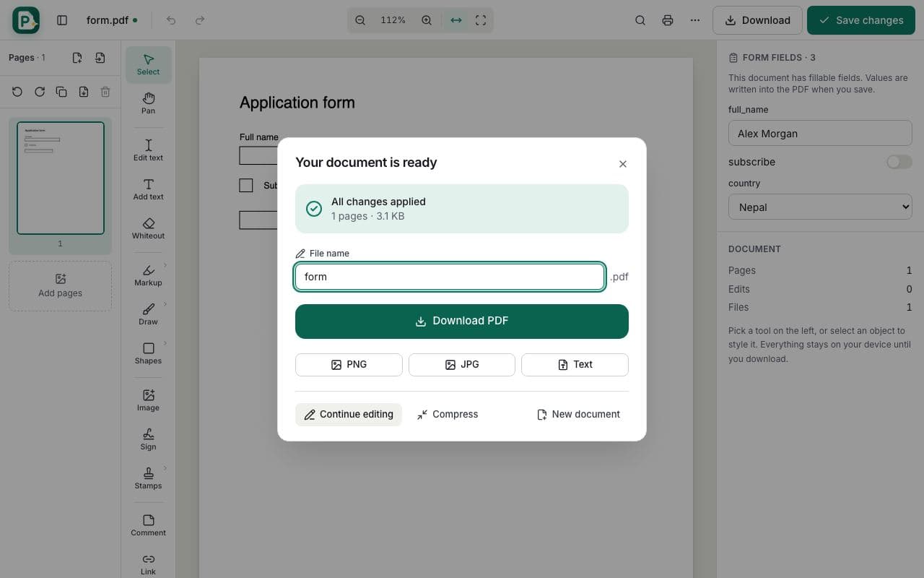Image resolution: width=924 pixels, height=578 pixels.
Task: Toggle the subscribe switch
Action: click(x=899, y=162)
